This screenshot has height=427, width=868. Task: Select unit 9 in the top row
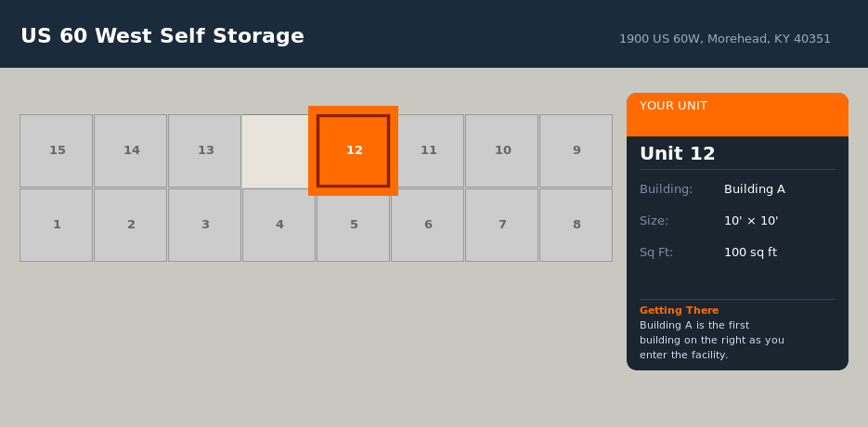[x=577, y=150]
